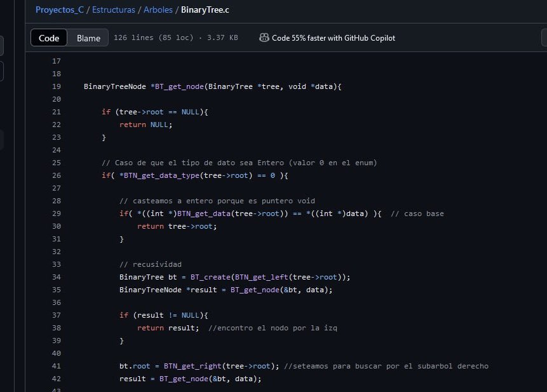Select line number 37
The width and height of the screenshot is (547, 392).
tap(57, 315)
